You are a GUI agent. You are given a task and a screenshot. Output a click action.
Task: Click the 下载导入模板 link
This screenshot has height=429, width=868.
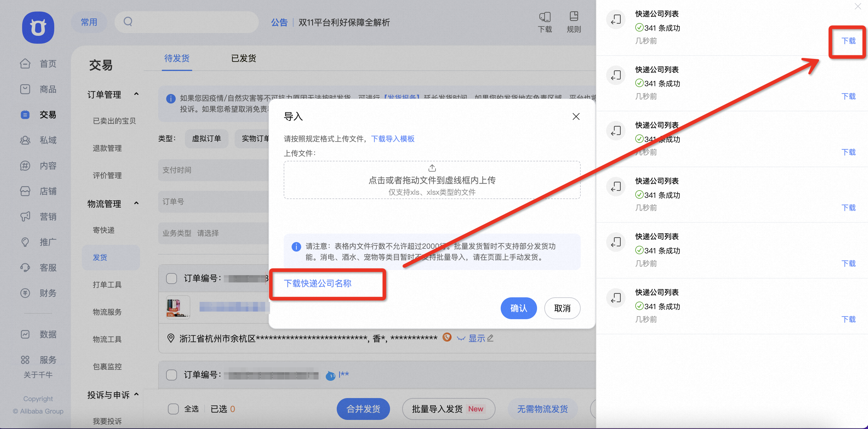(392, 139)
